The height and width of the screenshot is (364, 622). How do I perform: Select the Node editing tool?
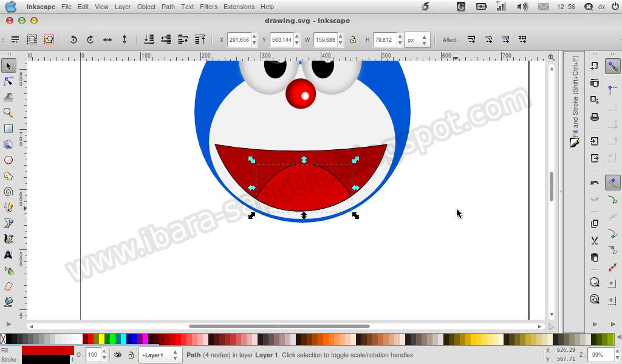(9, 81)
